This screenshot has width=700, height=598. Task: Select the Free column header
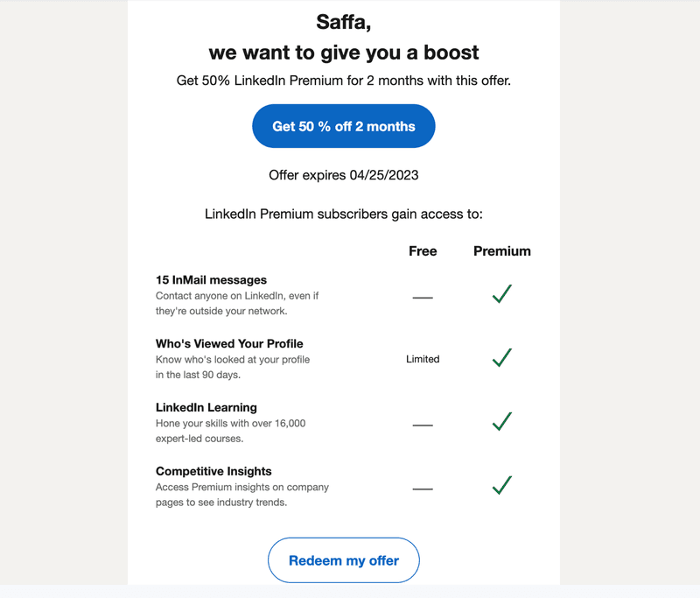tap(423, 251)
